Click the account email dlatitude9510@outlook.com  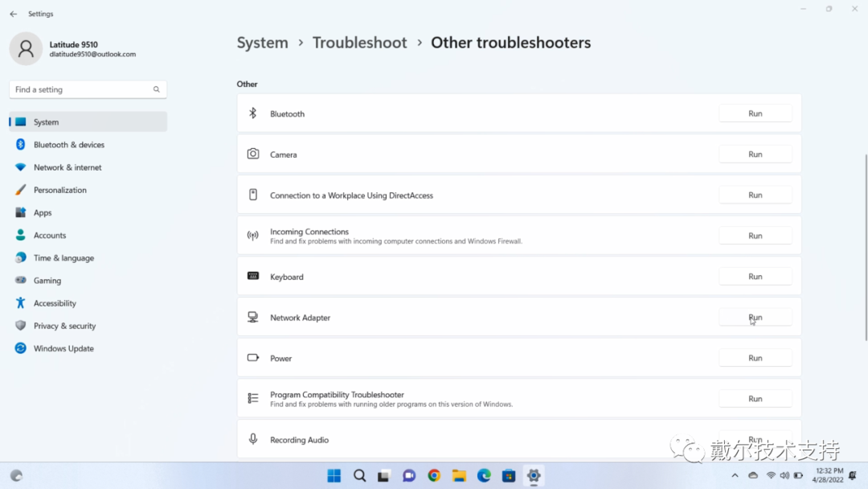click(92, 54)
